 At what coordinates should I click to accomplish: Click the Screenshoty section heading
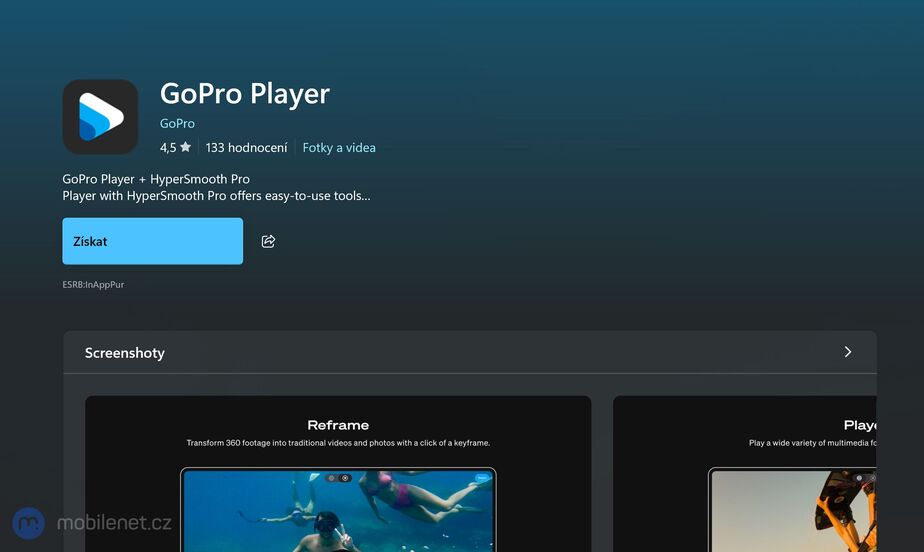[124, 353]
